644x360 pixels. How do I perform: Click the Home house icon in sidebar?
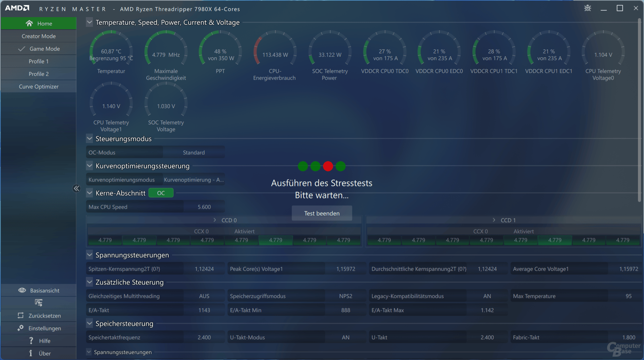29,24
